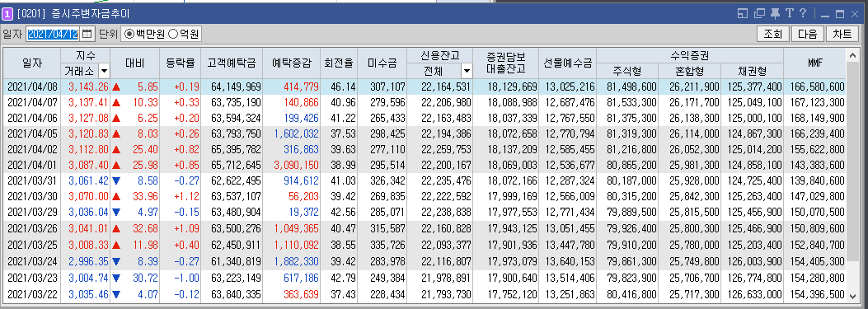
Task: Click the 고객예탁금 column header
Action: coord(232,63)
